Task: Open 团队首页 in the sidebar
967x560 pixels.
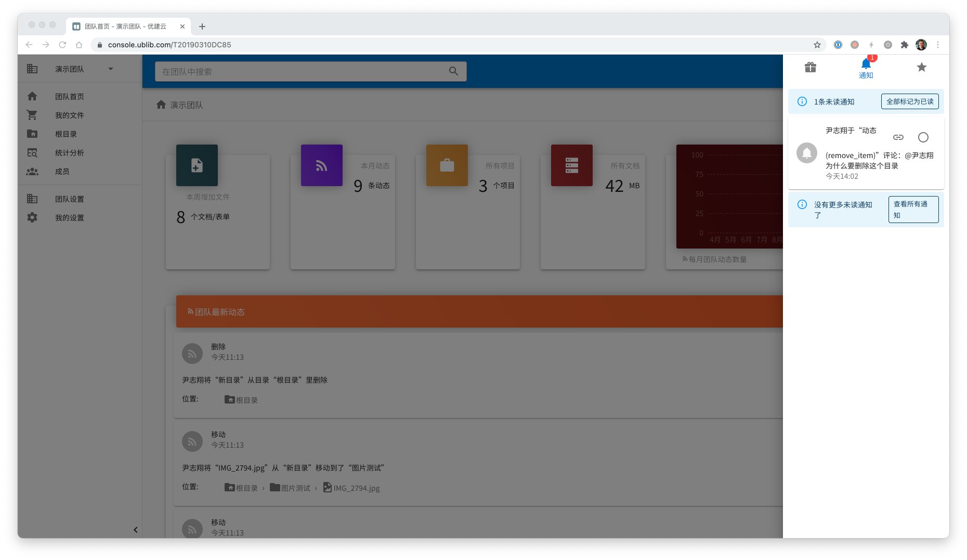Action: coord(70,97)
